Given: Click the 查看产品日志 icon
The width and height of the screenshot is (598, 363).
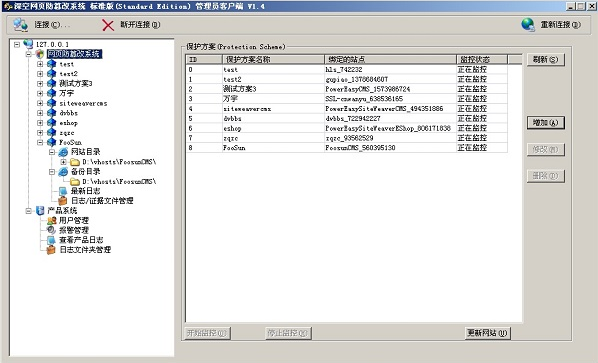Looking at the screenshot, I should (x=51, y=240).
